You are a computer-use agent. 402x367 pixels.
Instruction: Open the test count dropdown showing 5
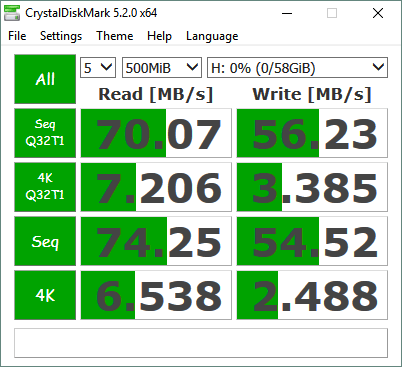[98, 68]
